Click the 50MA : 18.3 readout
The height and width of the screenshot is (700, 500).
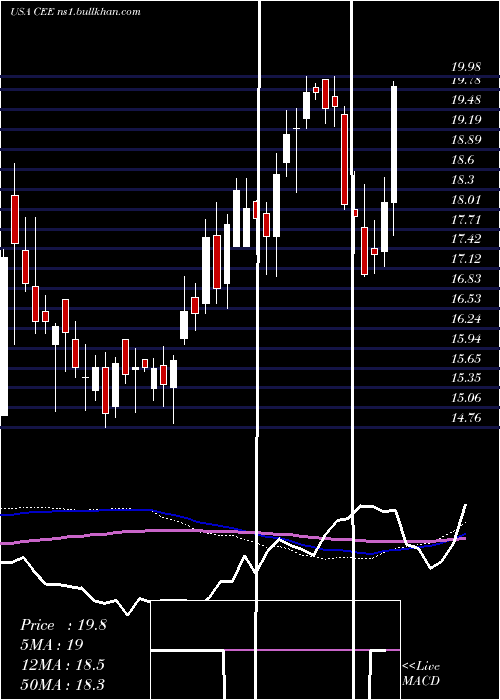click(63, 684)
